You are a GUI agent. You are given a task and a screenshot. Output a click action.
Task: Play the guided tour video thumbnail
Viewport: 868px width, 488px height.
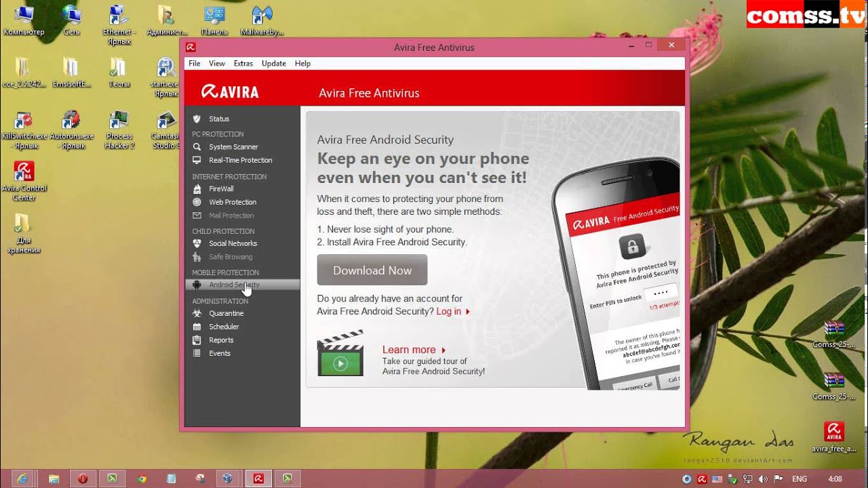click(340, 353)
